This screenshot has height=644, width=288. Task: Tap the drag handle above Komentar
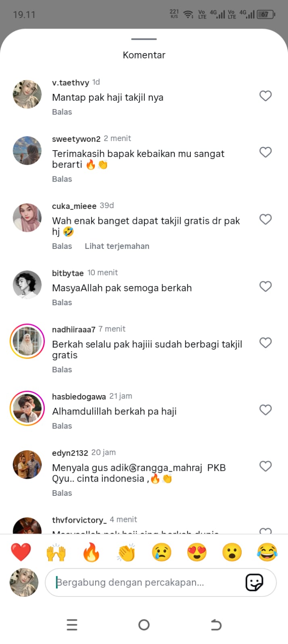(144, 39)
